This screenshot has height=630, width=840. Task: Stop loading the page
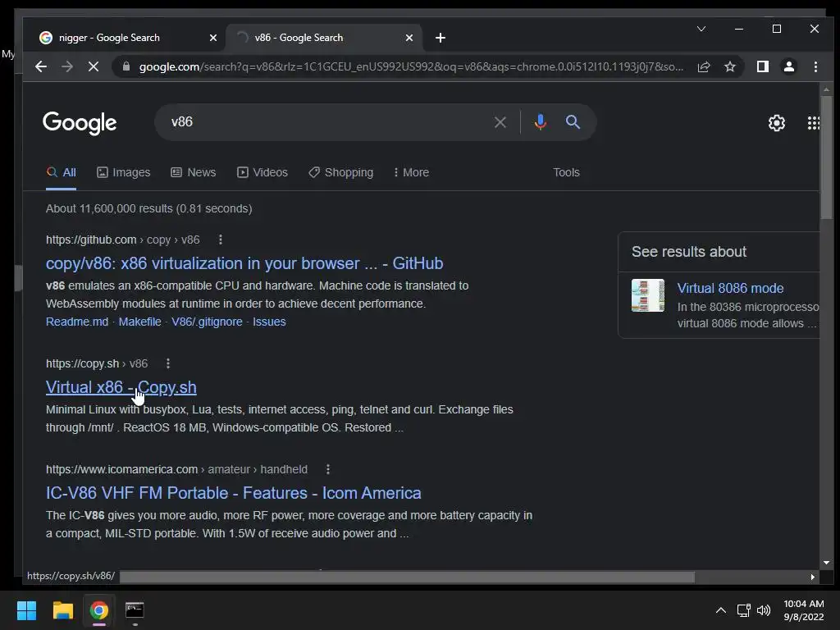coord(94,66)
